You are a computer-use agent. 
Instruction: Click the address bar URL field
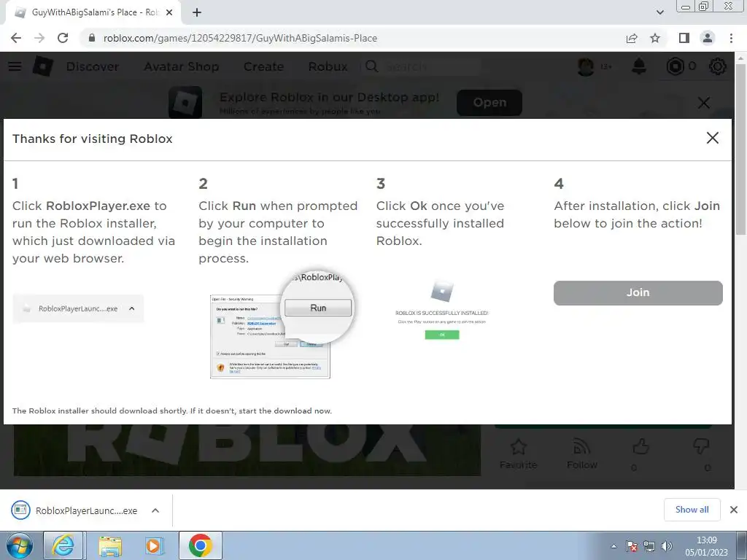[x=351, y=38]
